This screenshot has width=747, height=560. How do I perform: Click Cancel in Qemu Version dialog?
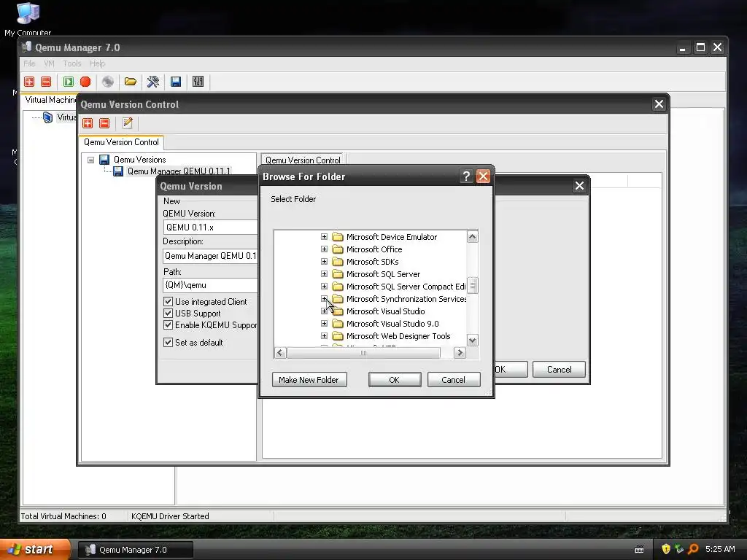point(559,370)
